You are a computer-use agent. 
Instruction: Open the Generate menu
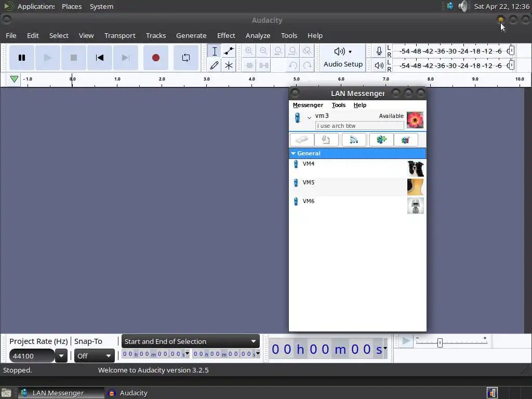pyautogui.click(x=191, y=36)
